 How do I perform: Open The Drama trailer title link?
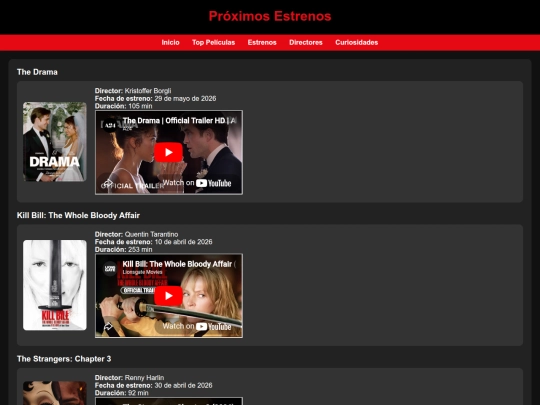coord(179,121)
